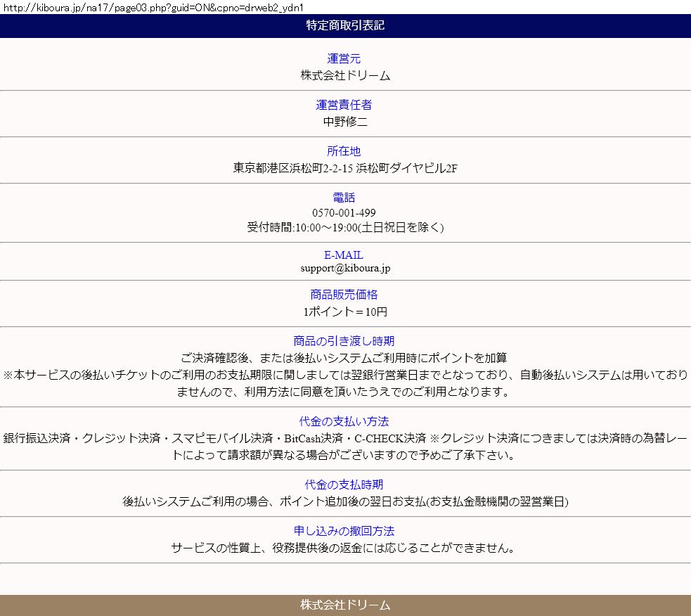This screenshot has height=616, width=691.
Task: Select the E-MAIL heading
Action: click(x=344, y=255)
